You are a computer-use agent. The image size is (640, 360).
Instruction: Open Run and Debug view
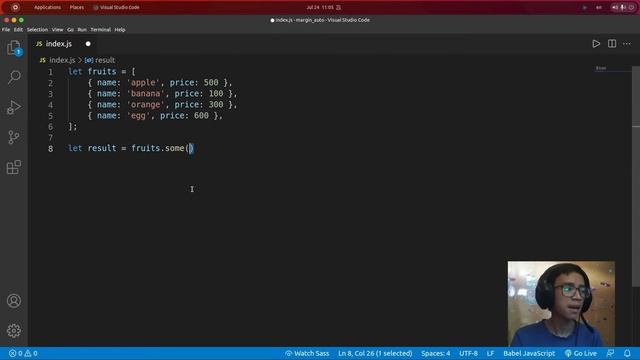(x=14, y=107)
